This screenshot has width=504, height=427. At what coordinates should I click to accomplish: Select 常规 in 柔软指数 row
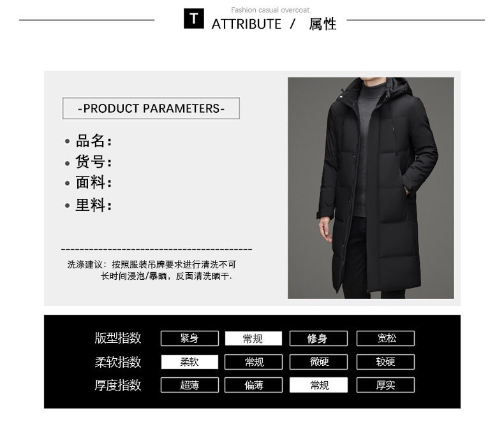coord(253,362)
